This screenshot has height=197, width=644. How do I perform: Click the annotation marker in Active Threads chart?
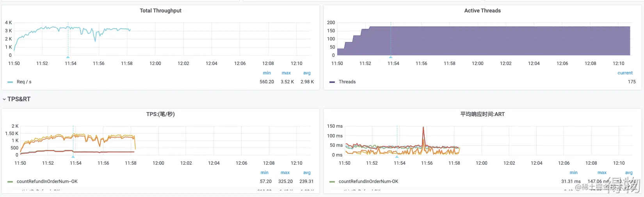(391, 57)
